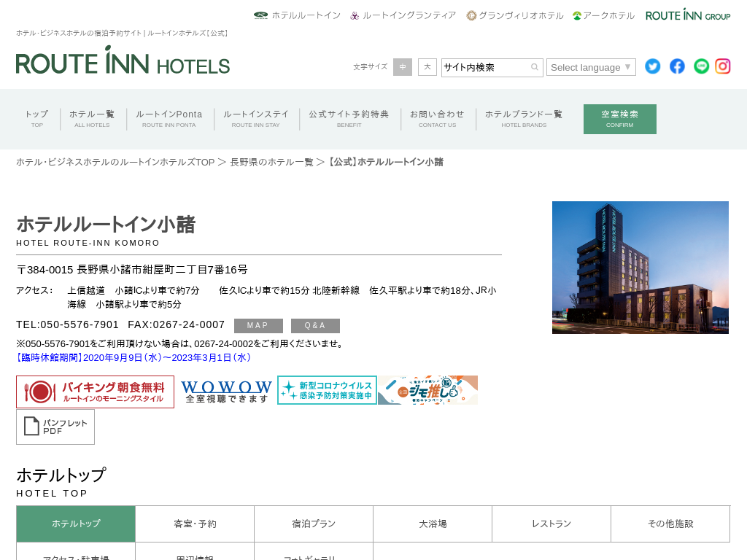Follow the ルートインホテルズTOP breadcrumb link
This screenshot has width=747, height=560.
[115, 162]
